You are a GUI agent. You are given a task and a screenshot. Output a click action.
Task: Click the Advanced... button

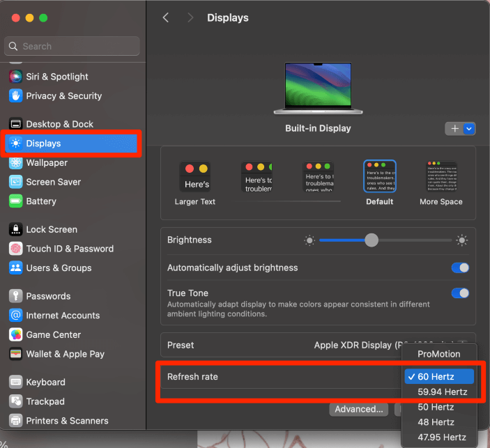[359, 409]
